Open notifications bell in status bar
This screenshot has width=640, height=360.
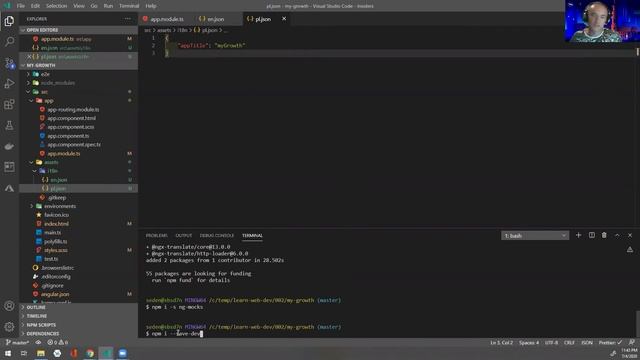coord(631,342)
